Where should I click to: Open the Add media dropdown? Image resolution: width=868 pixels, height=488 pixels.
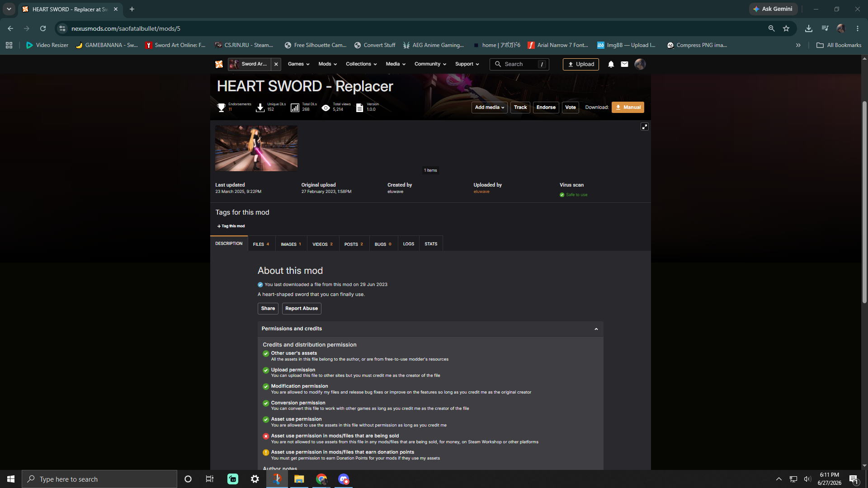point(489,108)
